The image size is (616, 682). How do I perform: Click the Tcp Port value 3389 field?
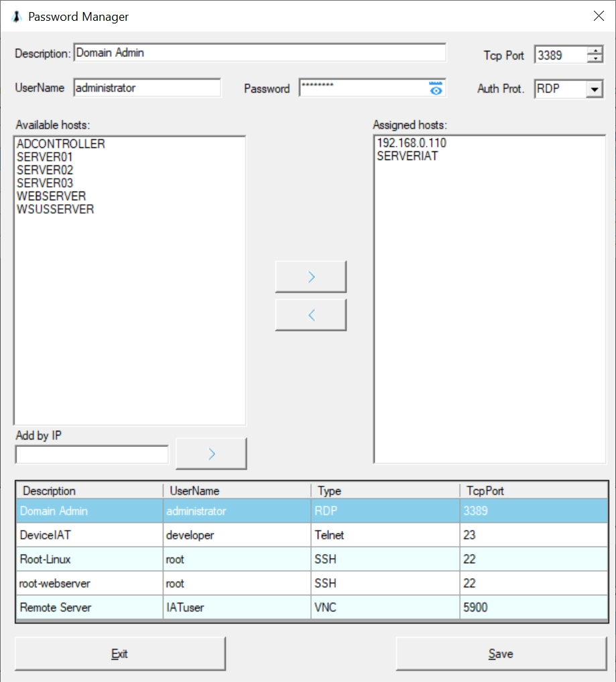coord(561,55)
